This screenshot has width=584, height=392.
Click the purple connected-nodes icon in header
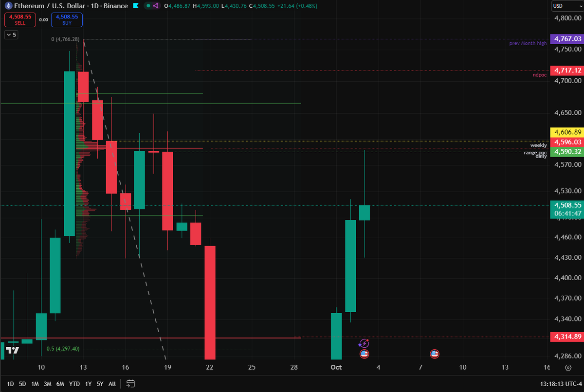point(156,6)
